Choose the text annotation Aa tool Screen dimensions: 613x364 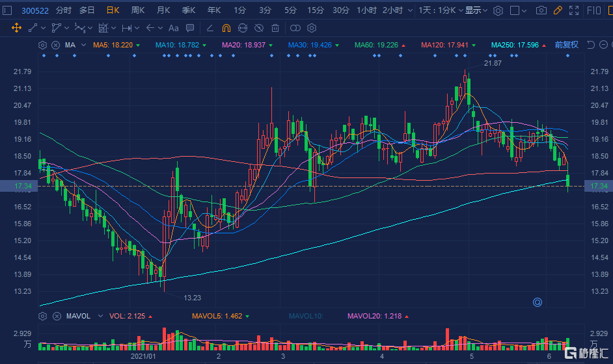173,28
